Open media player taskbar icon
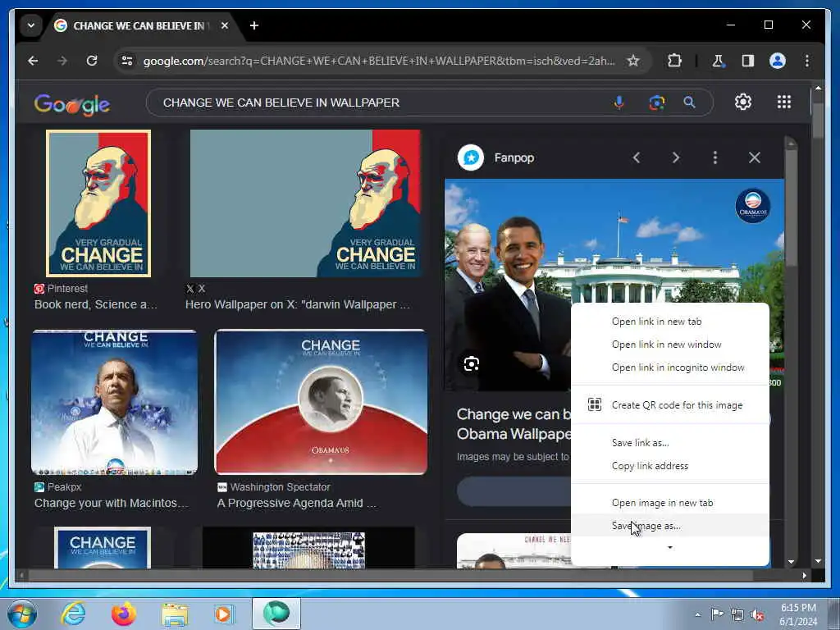The width and height of the screenshot is (840, 630). click(x=223, y=614)
